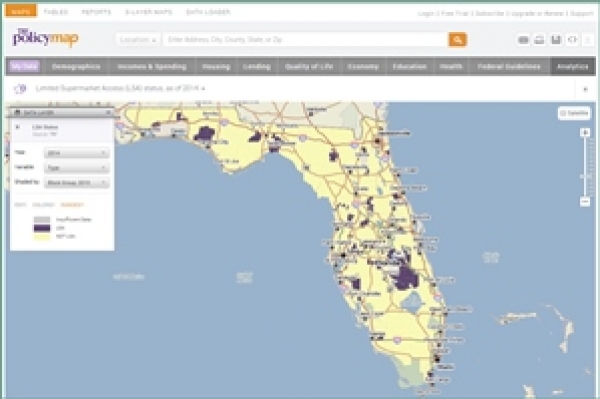The height and width of the screenshot is (399, 600).
Task: Click the Subscribe link
Action: click(489, 13)
